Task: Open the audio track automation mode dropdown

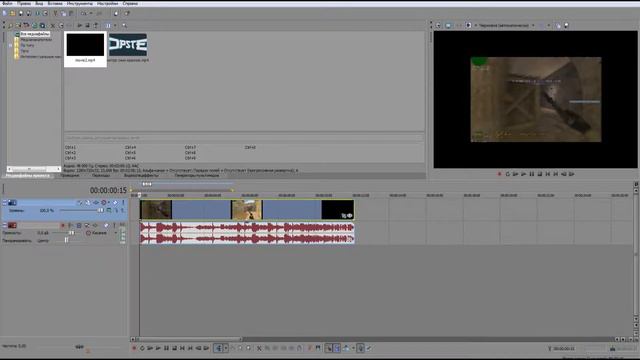Action: coord(116,233)
